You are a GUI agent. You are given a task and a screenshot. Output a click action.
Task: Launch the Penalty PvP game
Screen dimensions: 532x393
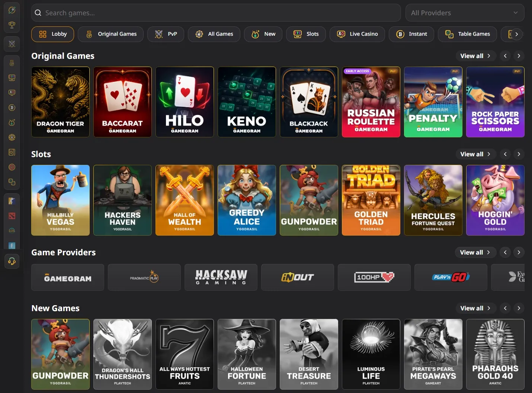click(x=433, y=102)
